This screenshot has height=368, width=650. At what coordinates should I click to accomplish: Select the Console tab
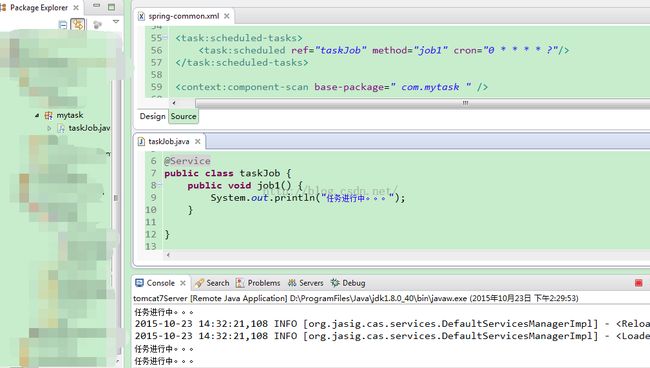coord(160,283)
